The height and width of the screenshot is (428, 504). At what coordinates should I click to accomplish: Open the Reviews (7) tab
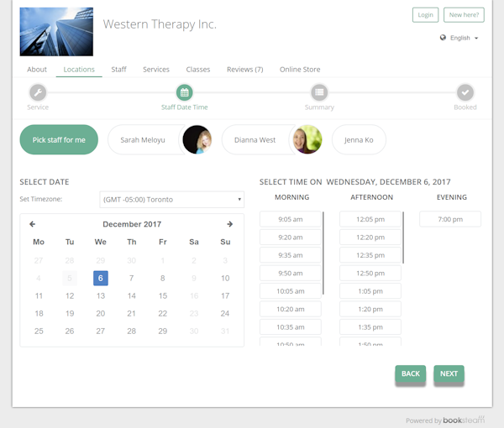point(245,70)
